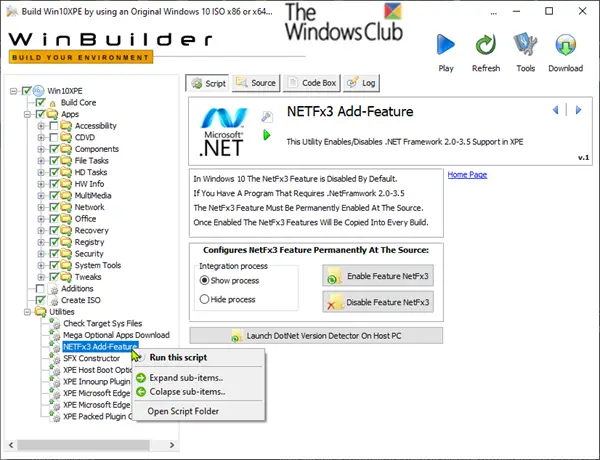Choose Run this script from context menu
Screen dimensions: 600x460
click(x=199, y=357)
